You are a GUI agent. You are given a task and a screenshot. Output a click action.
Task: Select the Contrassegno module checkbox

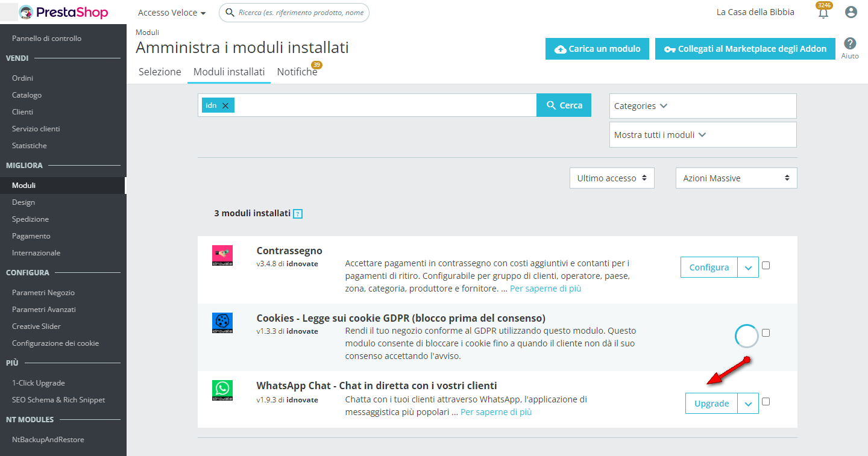click(766, 265)
